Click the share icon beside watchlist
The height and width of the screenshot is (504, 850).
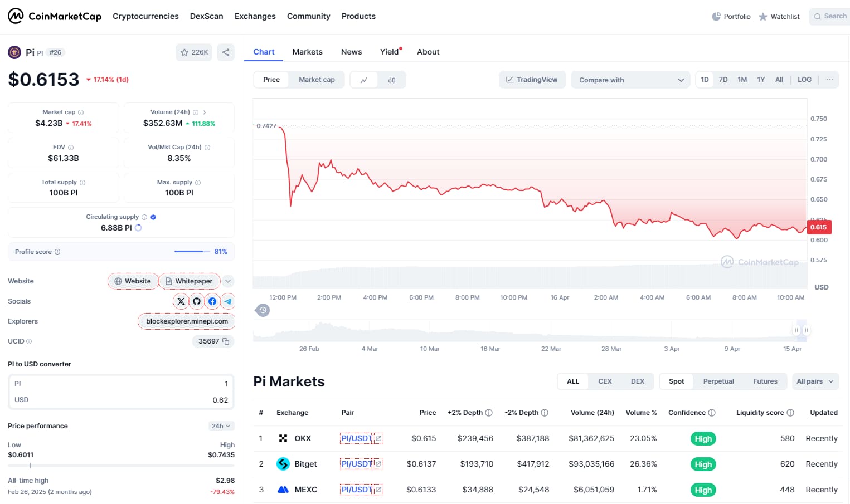[226, 52]
